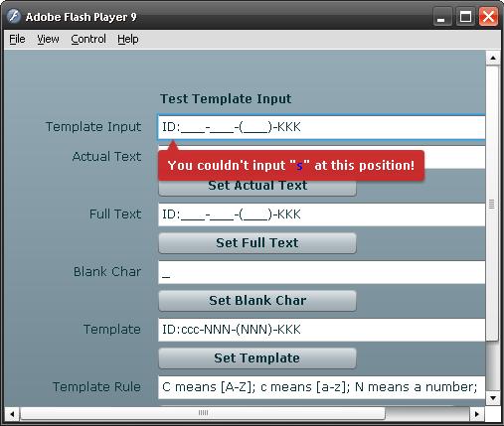The height and width of the screenshot is (426, 504).
Task: Click the Set Full Text button
Action: pyautogui.click(x=257, y=243)
